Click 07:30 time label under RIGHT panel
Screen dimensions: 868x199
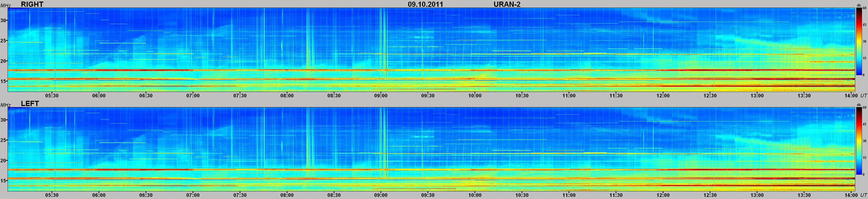click(x=240, y=96)
